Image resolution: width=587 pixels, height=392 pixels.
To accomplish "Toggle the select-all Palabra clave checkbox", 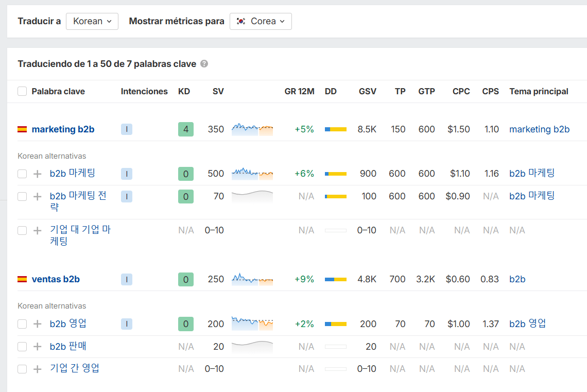I will (22, 91).
